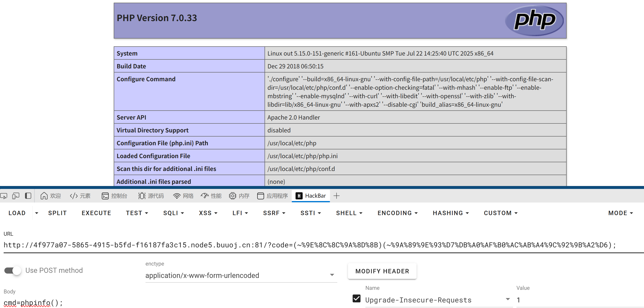Screen dimensions: 644x308
Task: Click the dock side panel icon
Action: click(x=28, y=196)
